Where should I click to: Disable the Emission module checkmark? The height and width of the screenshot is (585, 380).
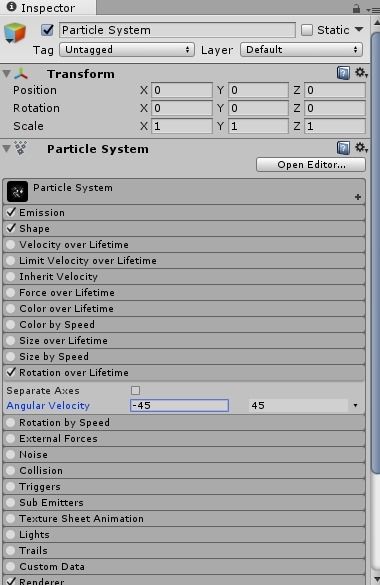[11, 212]
